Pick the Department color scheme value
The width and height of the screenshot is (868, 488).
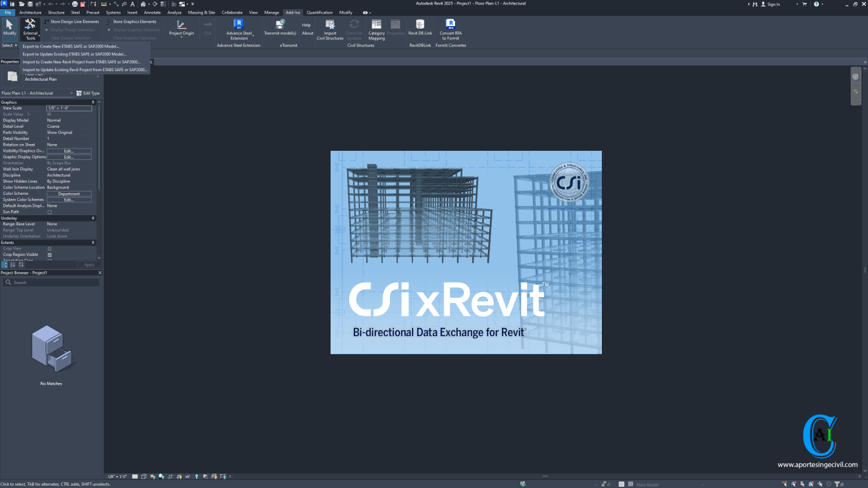point(69,193)
